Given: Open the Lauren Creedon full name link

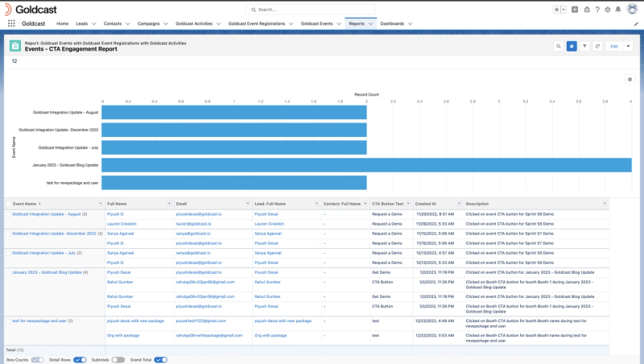Looking at the screenshot, I should 122,224.
